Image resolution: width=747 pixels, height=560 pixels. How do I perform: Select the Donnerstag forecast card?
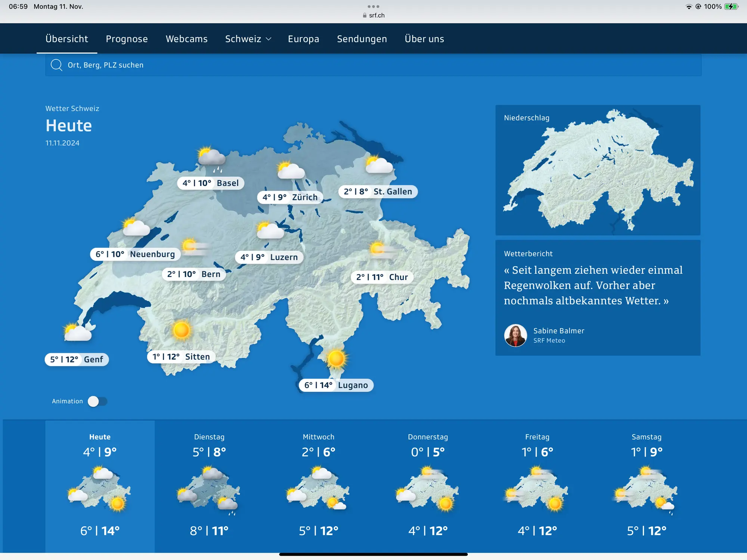(428, 485)
